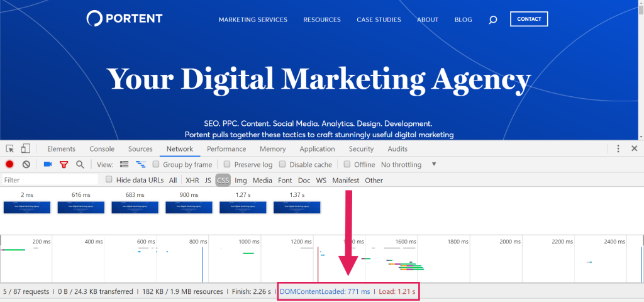Image resolution: width=644 pixels, height=302 pixels.
Task: Check Disable cache option
Action: [x=282, y=164]
